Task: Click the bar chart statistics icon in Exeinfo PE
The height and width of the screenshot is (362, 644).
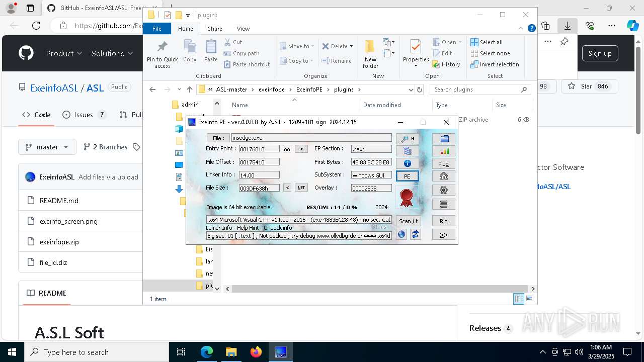Action: (444, 151)
